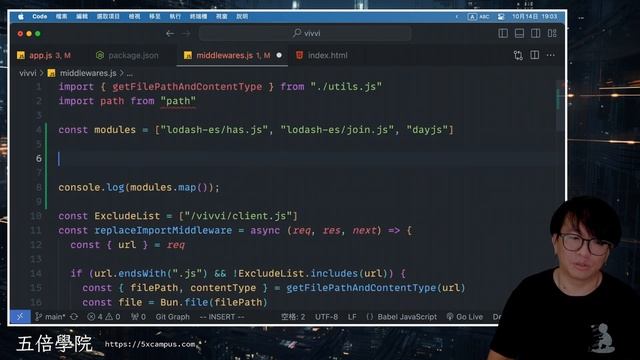
Task: Open macOS Control Center icon
Action: click(x=501, y=16)
